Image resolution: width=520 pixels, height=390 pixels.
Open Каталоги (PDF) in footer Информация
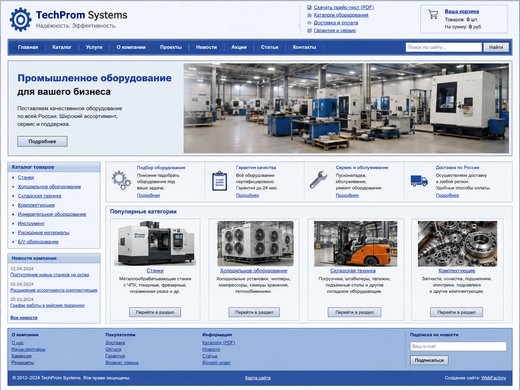[x=219, y=343]
